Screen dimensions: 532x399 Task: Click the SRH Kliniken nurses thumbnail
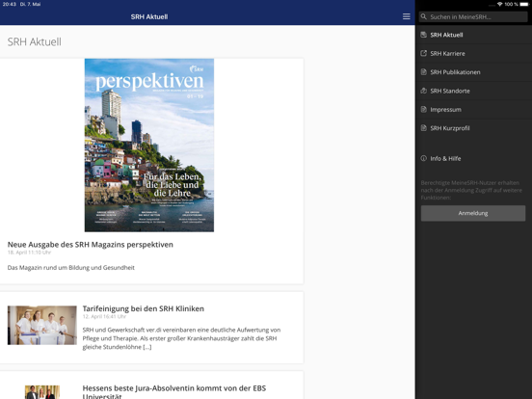tap(42, 325)
